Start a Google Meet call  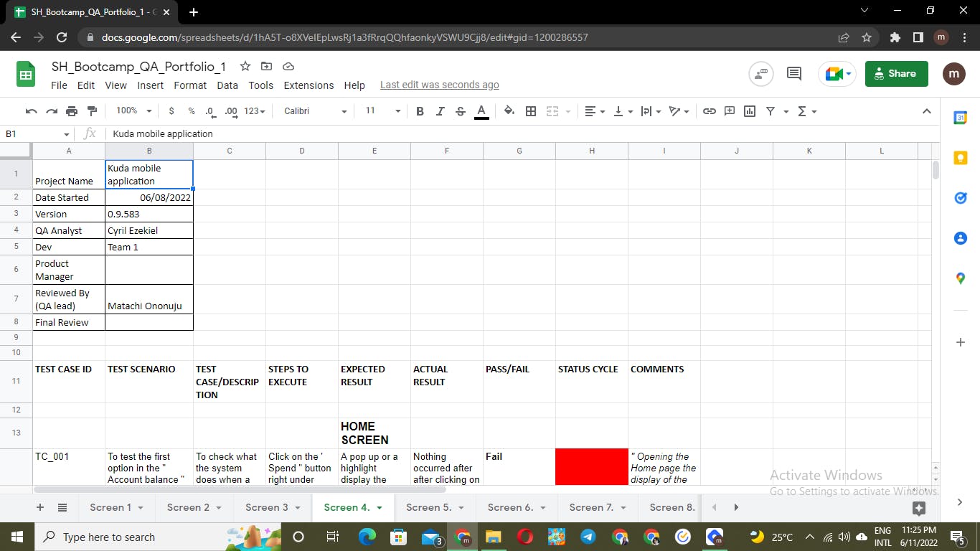(x=837, y=73)
